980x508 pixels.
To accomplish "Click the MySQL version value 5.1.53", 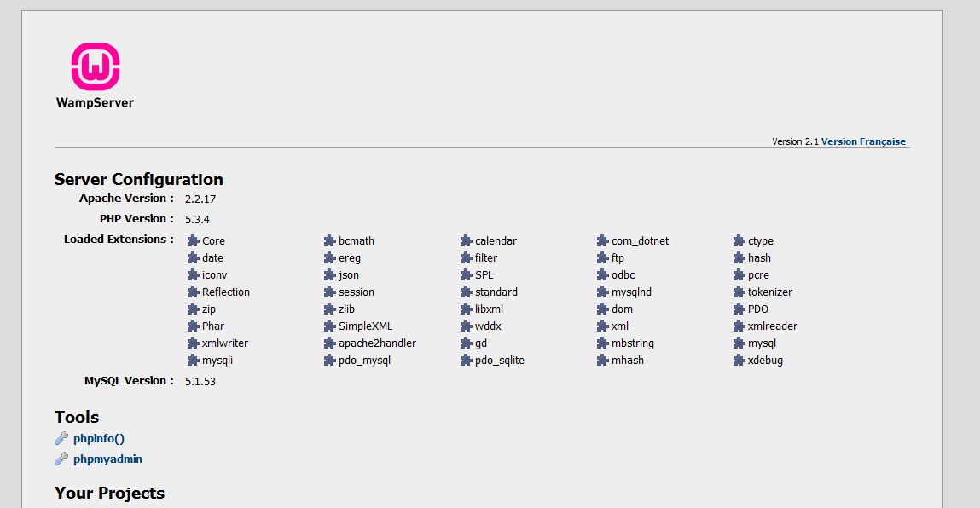I will 200,381.
